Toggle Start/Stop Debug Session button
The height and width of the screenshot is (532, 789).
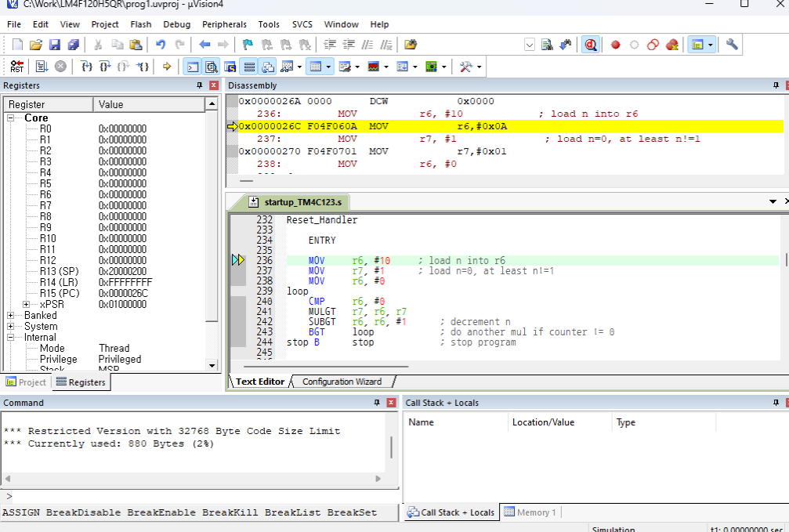591,45
